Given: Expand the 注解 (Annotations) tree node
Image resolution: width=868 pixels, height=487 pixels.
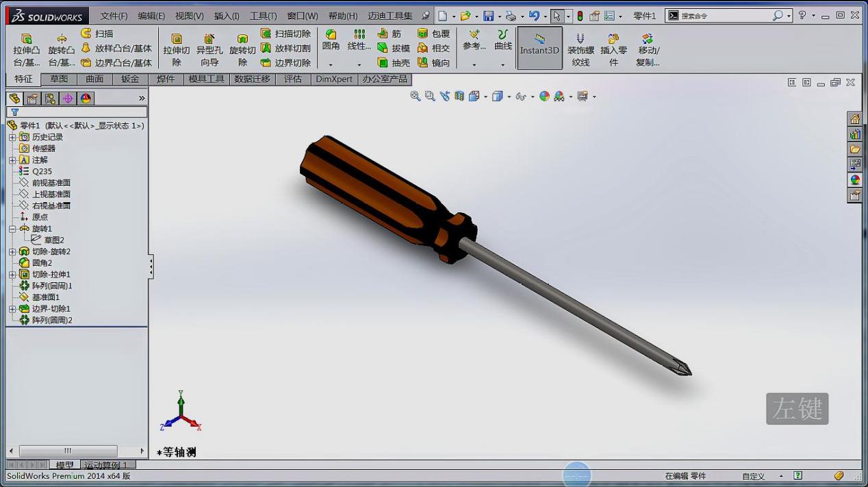Looking at the screenshot, I should [13, 160].
